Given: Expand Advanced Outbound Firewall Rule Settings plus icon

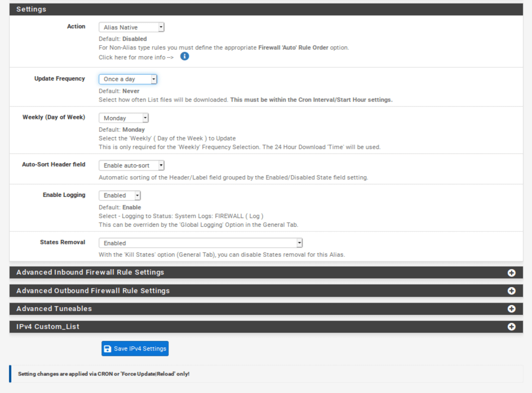Looking at the screenshot, I should point(511,291).
